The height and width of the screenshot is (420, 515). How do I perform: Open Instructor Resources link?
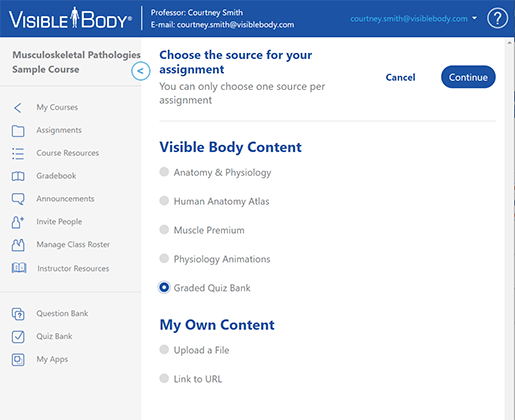[x=73, y=268]
